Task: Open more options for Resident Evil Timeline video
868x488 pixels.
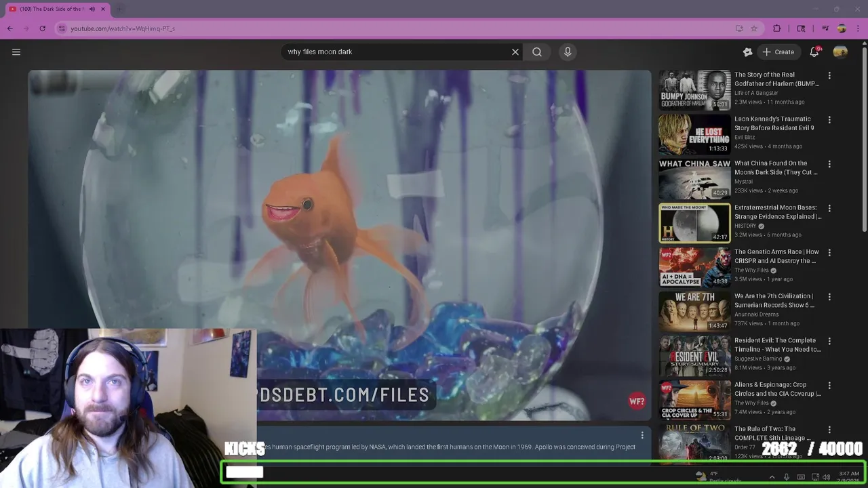Action: (829, 341)
